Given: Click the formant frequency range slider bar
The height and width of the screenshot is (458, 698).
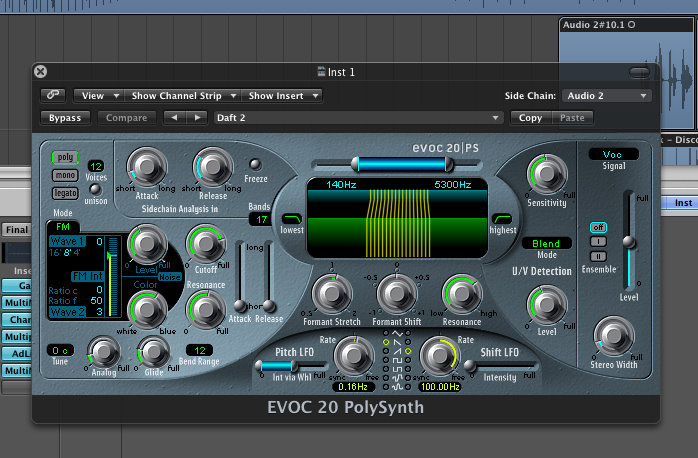Looking at the screenshot, I should point(402,164).
